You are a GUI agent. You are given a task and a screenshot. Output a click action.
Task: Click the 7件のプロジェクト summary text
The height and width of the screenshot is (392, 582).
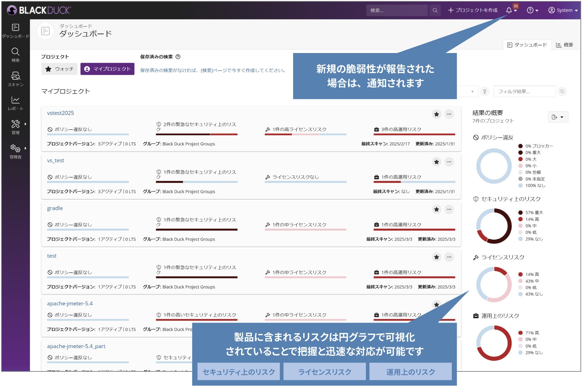pos(493,121)
